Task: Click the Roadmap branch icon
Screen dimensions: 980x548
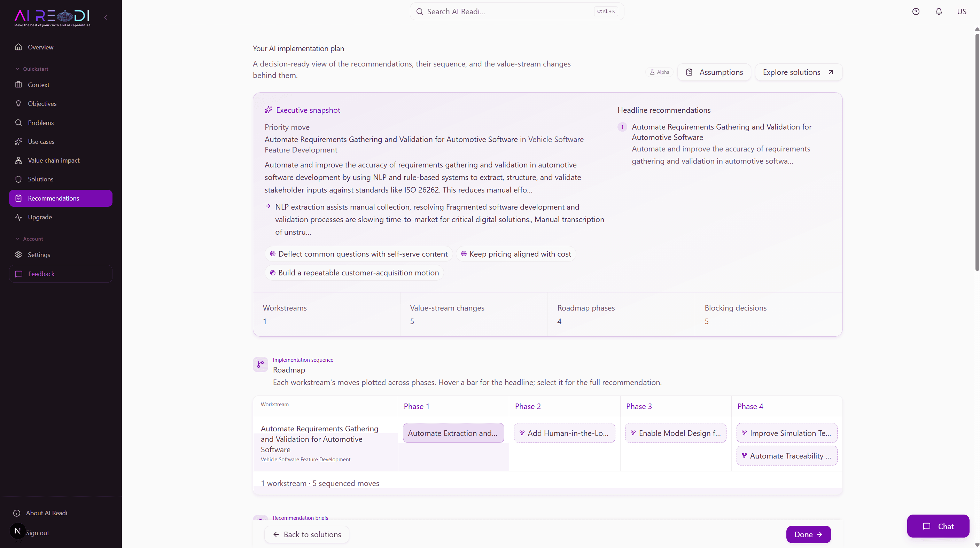Action: (260, 364)
